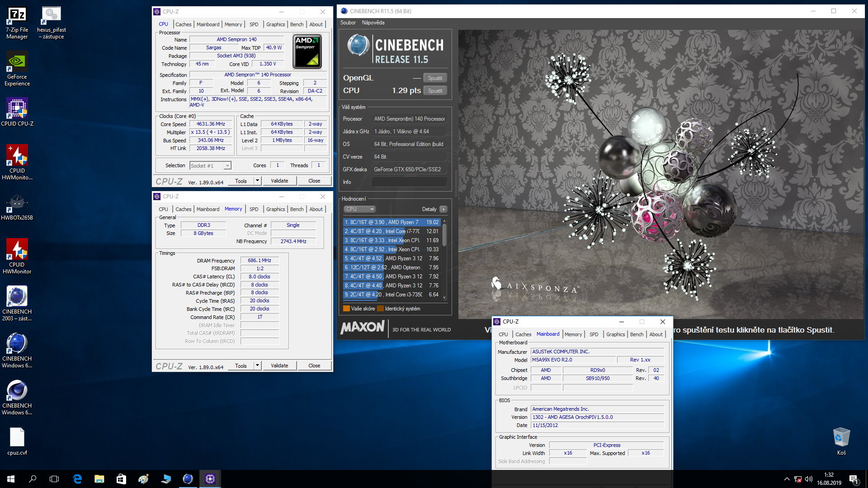Open Tools dropdown arrow in CPU window
The image size is (868, 488).
(x=257, y=181)
